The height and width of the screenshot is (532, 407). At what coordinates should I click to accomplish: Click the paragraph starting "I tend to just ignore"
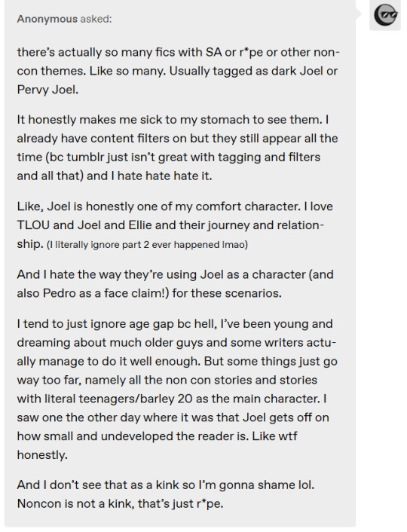coord(177,389)
